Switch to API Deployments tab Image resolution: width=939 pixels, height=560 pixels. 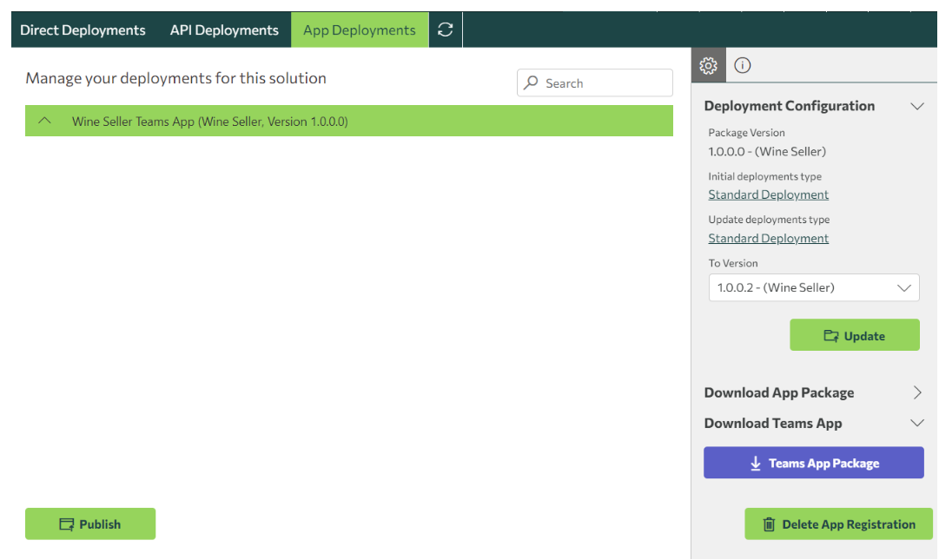pyautogui.click(x=224, y=30)
